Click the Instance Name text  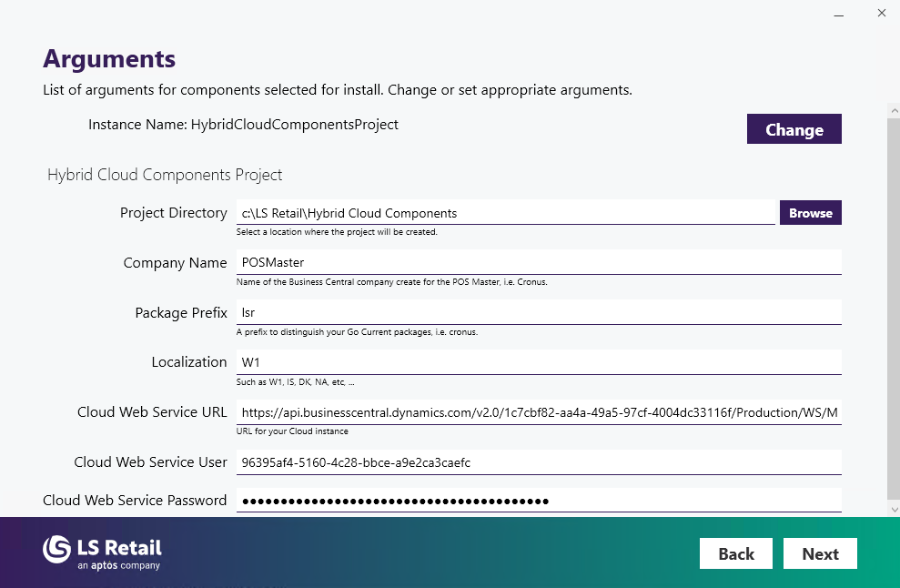click(x=243, y=125)
